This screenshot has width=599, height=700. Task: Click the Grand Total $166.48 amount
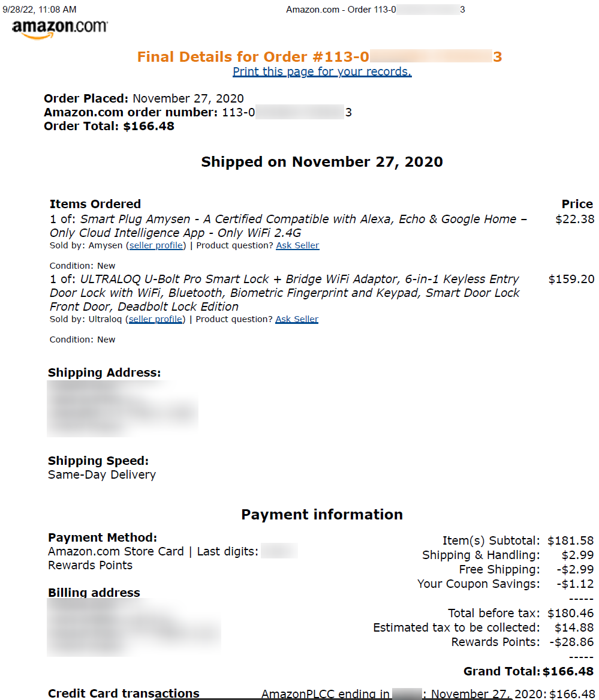(x=568, y=671)
